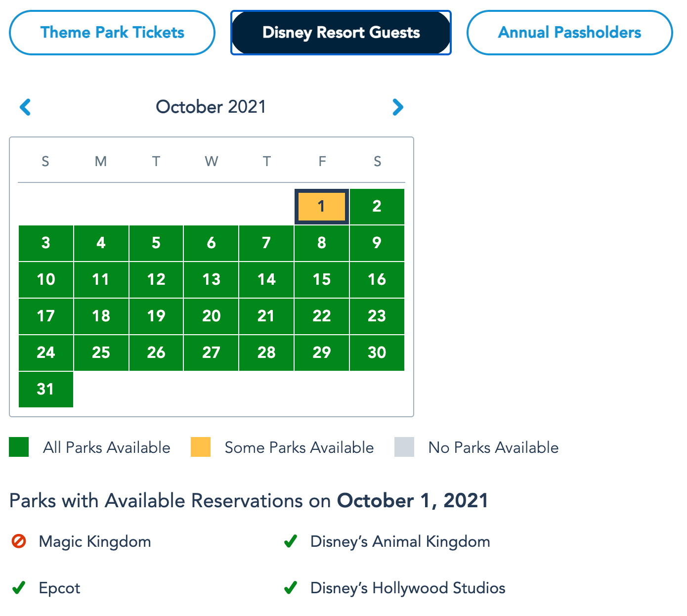Go to previous month with left chevron

(x=25, y=107)
